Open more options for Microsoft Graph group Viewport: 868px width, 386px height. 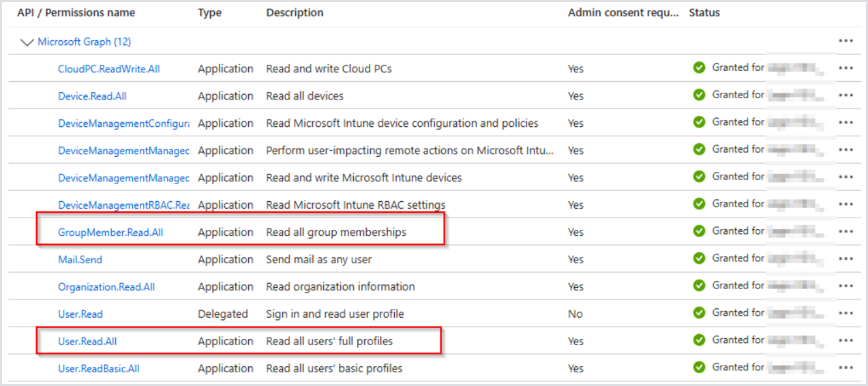click(x=846, y=41)
